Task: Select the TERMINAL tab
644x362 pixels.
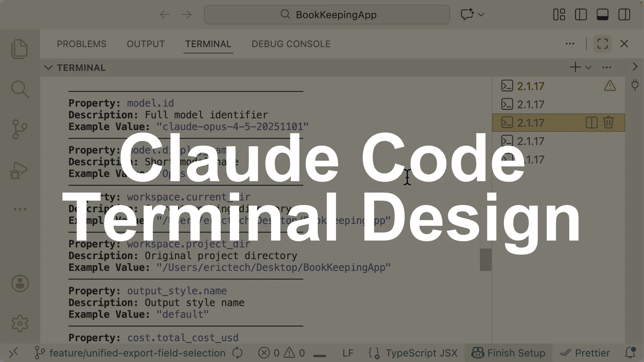Action: [208, 44]
